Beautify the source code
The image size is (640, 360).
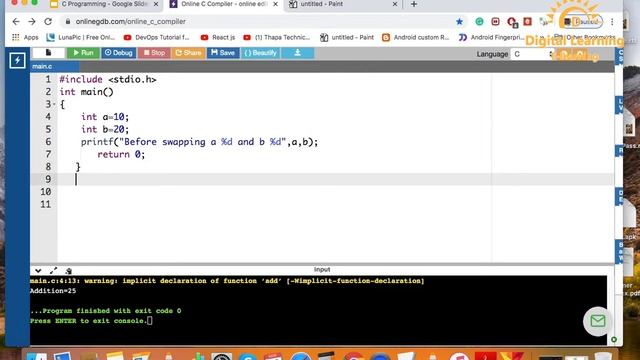[x=260, y=53]
